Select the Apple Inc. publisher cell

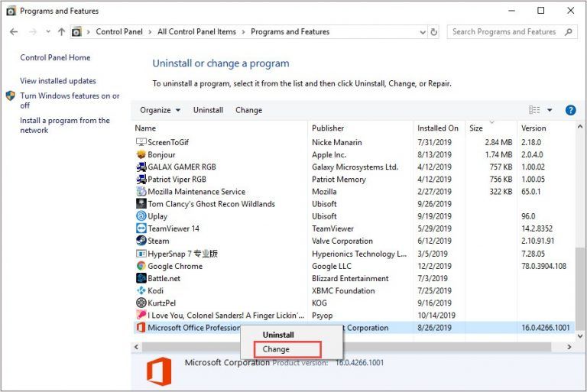click(329, 154)
